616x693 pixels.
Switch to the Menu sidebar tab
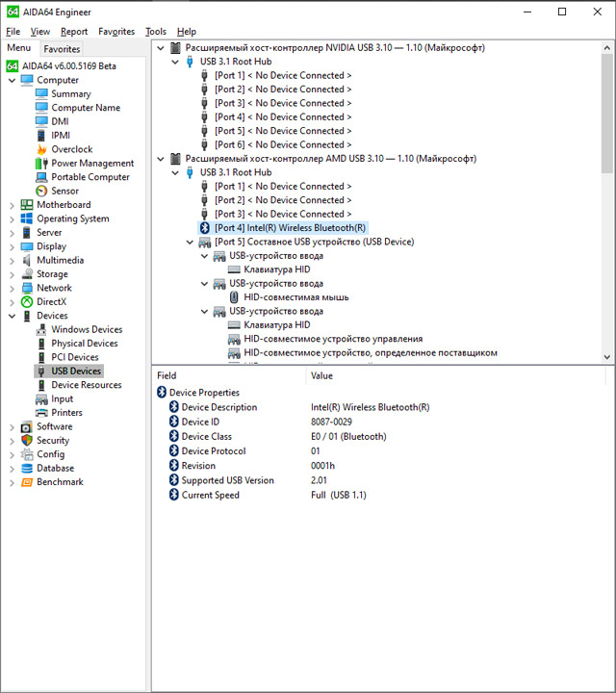[x=19, y=48]
